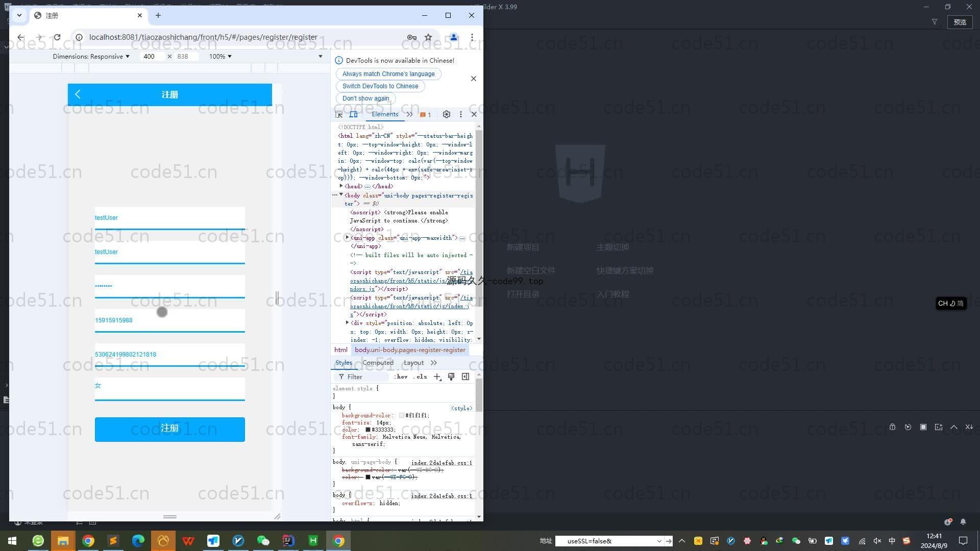This screenshot has height=551, width=980.
Task: Open the issues counter badge showing 1
Action: coord(425,115)
